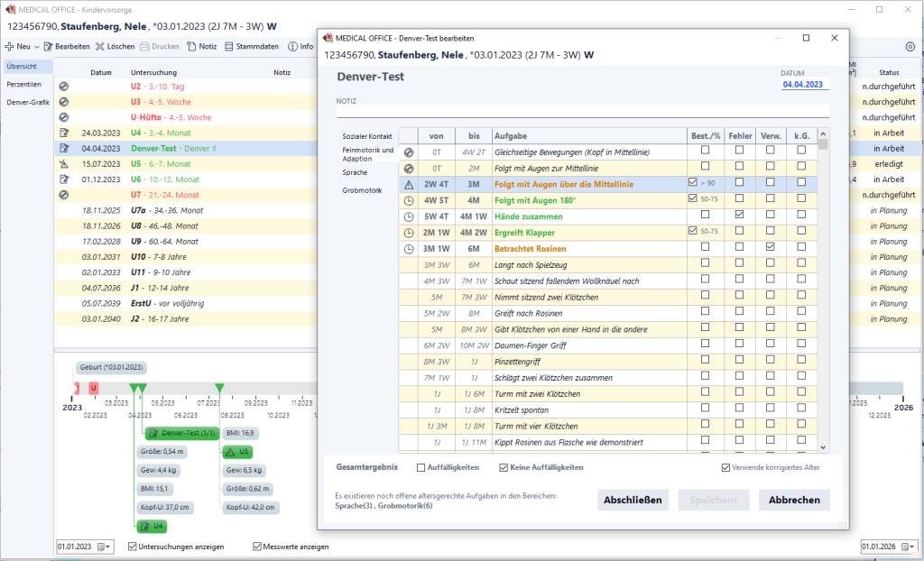Viewport: 924px width, 561px height.
Task: Click Bearbeiten in the main toolbar
Action: tap(67, 46)
